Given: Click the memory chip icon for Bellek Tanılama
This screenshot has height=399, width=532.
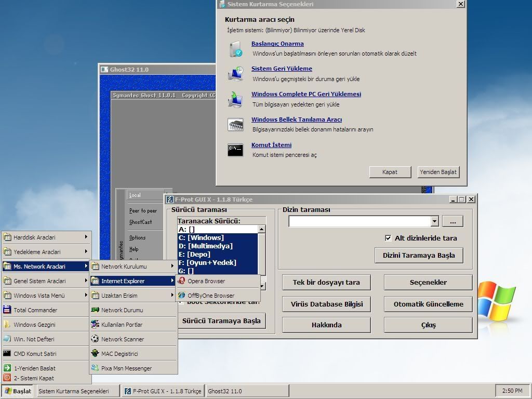Looking at the screenshot, I should click(x=235, y=125).
